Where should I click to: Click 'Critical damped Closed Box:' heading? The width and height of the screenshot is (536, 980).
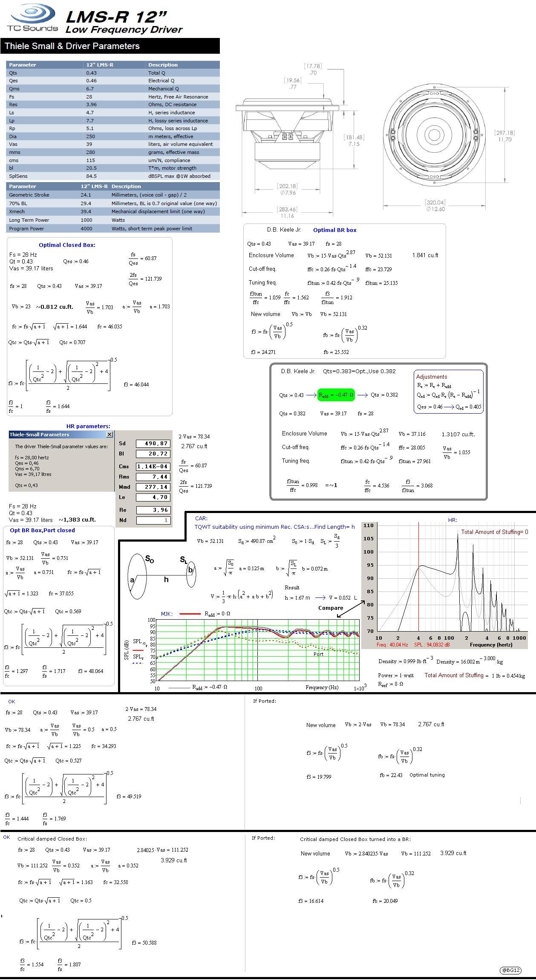[x=52, y=838]
